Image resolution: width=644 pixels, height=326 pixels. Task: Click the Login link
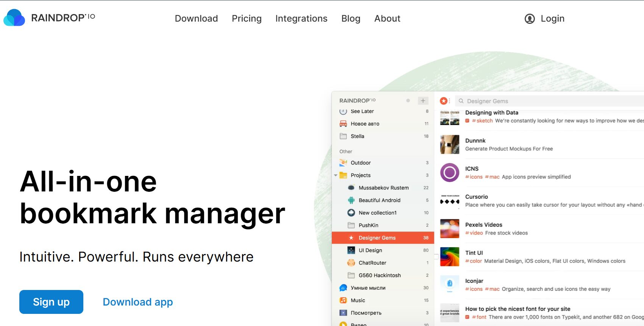[x=552, y=19]
